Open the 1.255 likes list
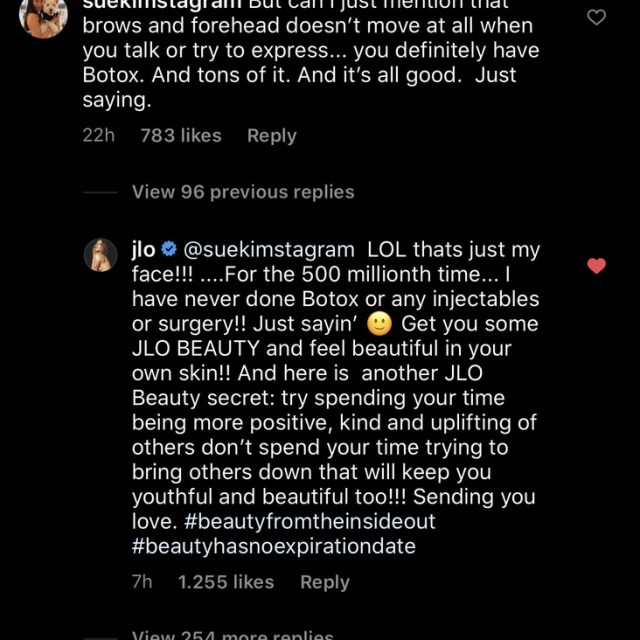 coord(226,582)
